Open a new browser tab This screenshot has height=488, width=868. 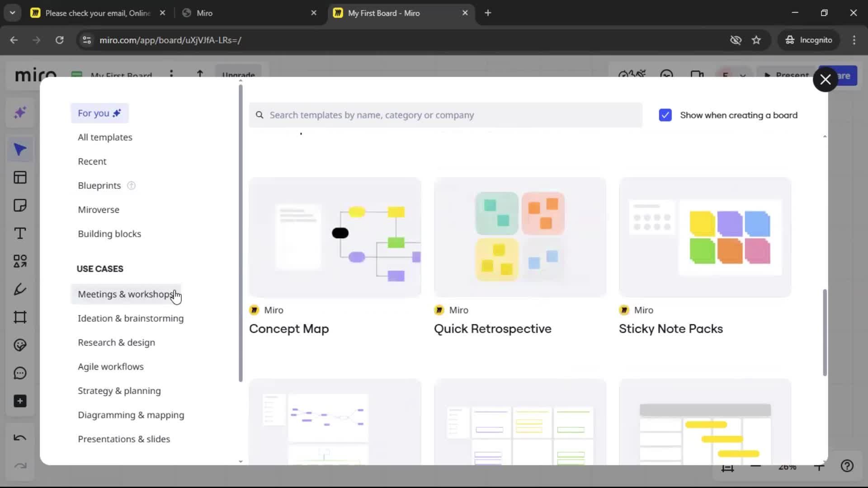coord(488,13)
